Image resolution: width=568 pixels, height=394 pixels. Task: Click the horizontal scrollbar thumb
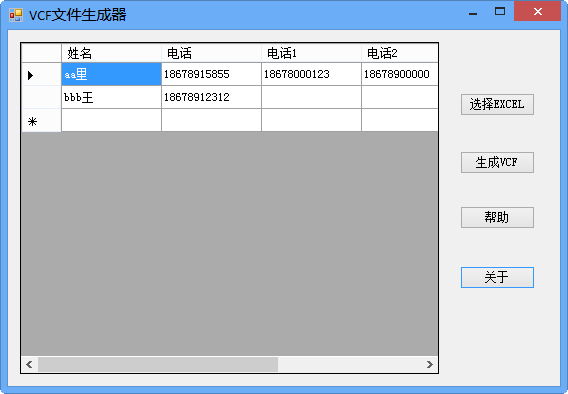point(158,364)
